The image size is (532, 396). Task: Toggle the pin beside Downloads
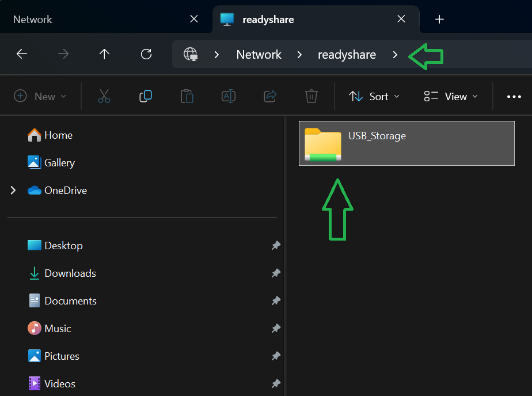(x=276, y=273)
